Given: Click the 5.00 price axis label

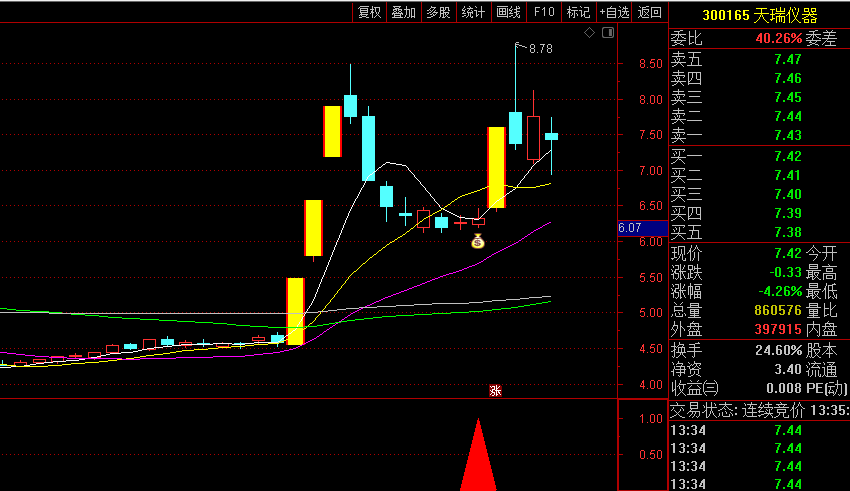Looking at the screenshot, I should [651, 313].
